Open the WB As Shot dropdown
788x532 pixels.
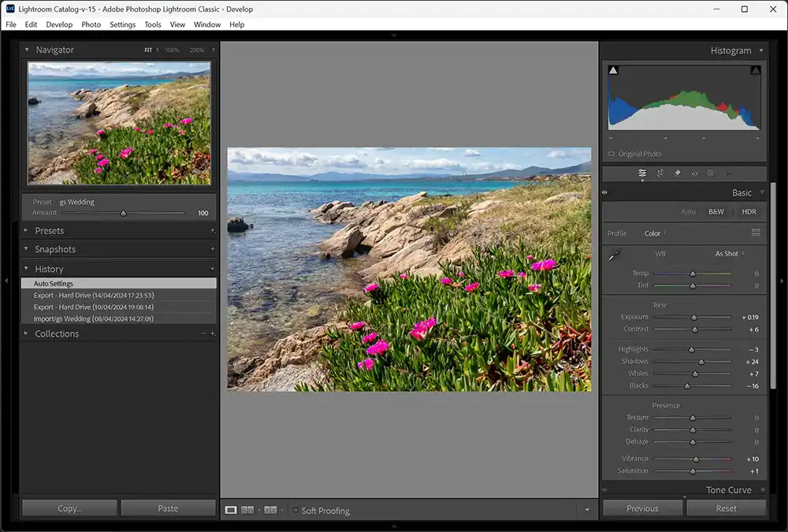(x=727, y=254)
